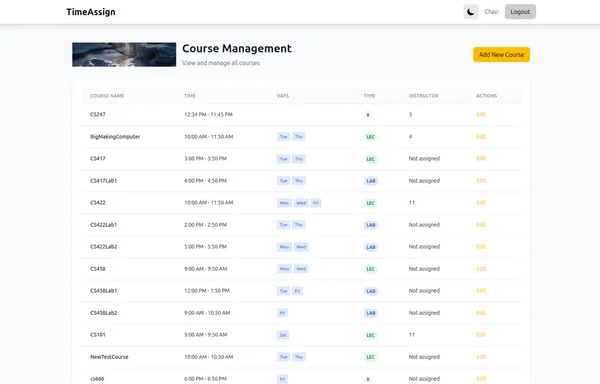Edit the CS247 course
This screenshot has height=384, width=600.
coord(481,114)
